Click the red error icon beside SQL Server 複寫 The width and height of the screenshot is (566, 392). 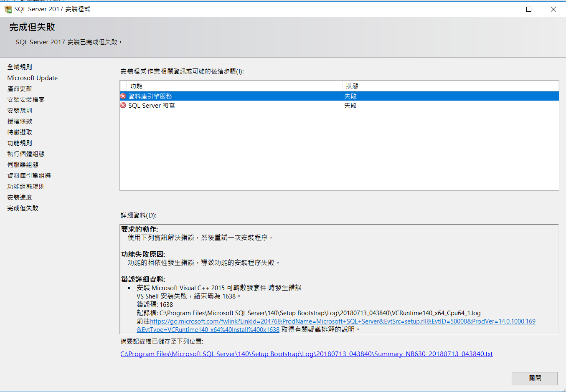click(123, 105)
